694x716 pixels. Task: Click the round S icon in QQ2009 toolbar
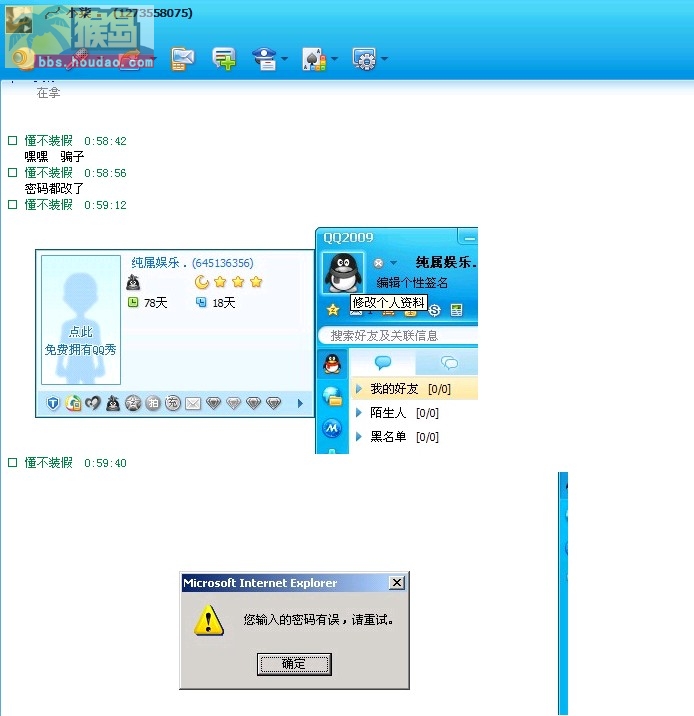pyautogui.click(x=435, y=311)
